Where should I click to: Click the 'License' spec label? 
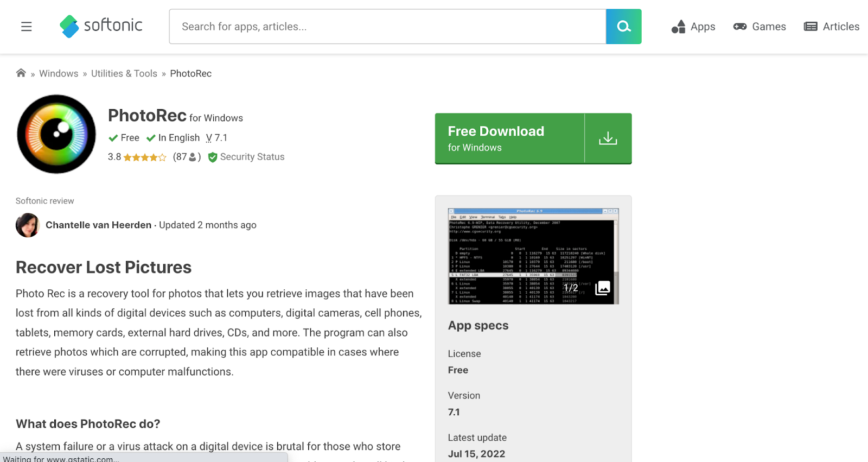coord(464,354)
